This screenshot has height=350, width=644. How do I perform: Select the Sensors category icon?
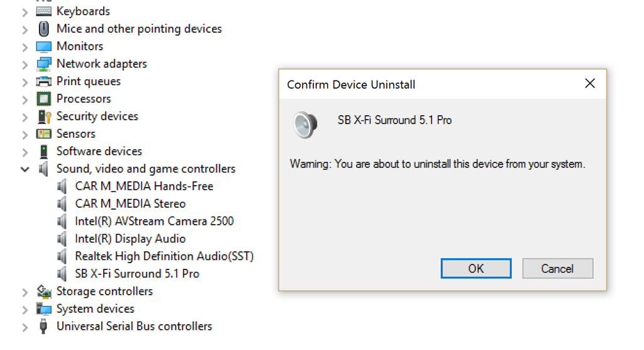pyautogui.click(x=43, y=133)
